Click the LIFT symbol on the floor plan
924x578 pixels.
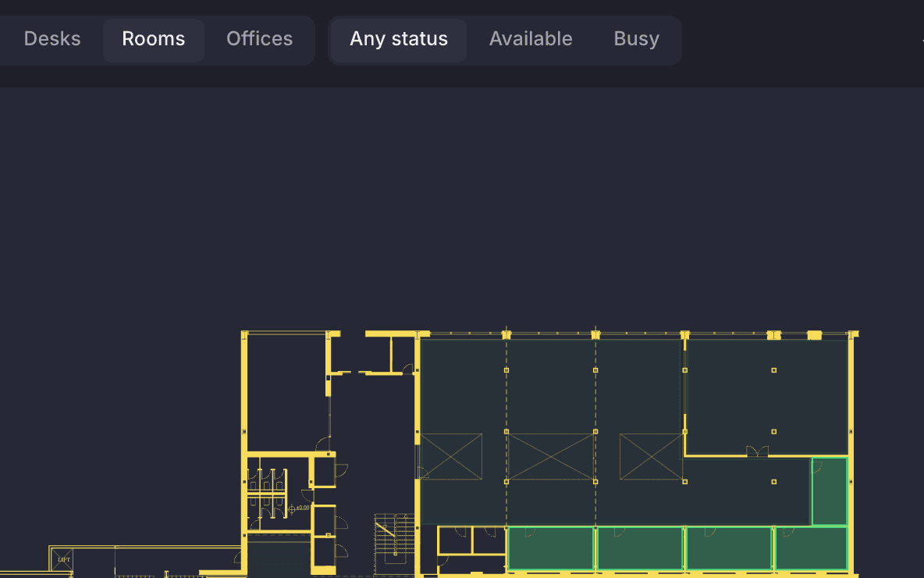(62, 559)
